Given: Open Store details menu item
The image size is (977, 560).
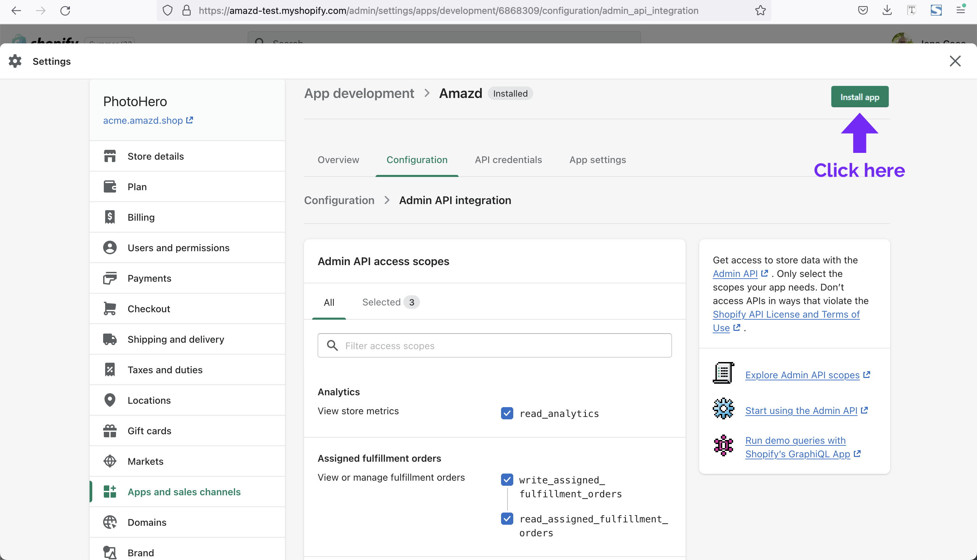Looking at the screenshot, I should point(187,156).
